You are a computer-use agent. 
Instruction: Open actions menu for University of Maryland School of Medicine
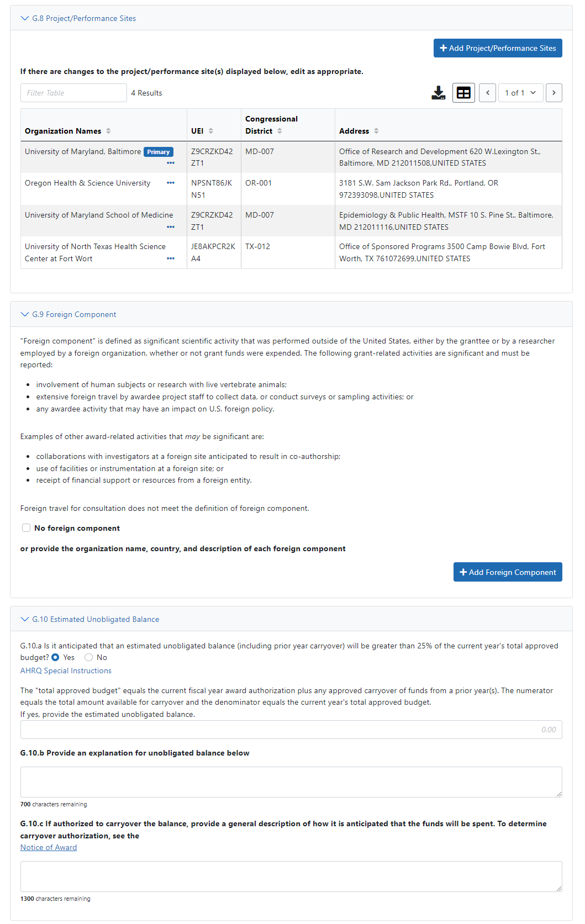(171, 227)
